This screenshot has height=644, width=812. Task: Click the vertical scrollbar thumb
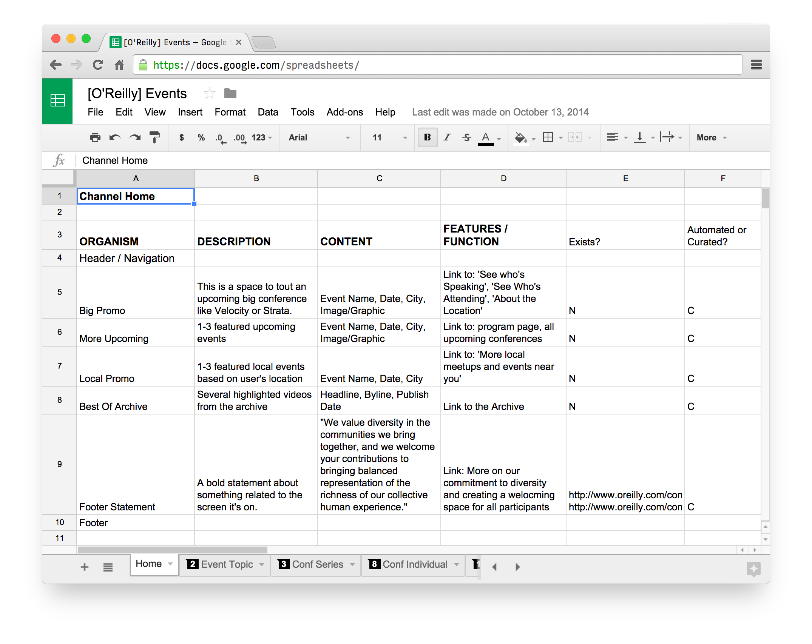[765, 199]
